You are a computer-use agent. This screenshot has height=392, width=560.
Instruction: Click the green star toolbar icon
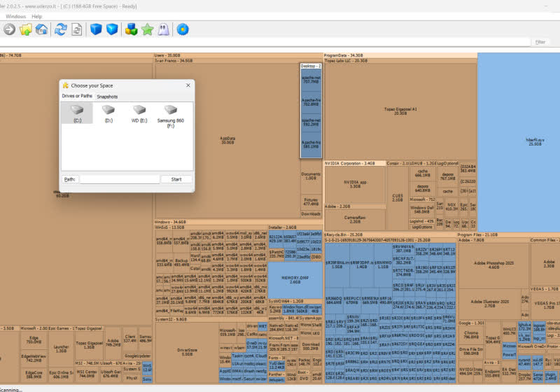tap(147, 29)
